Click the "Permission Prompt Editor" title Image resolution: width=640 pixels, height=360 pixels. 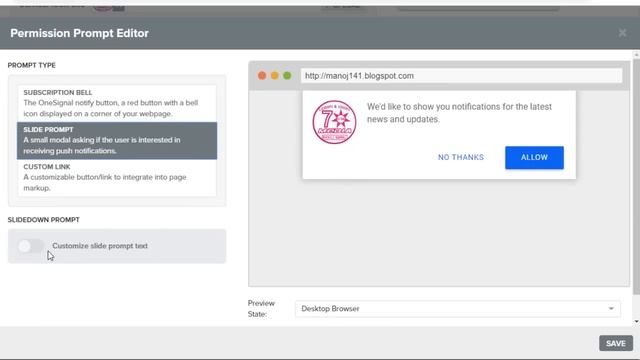[79, 33]
